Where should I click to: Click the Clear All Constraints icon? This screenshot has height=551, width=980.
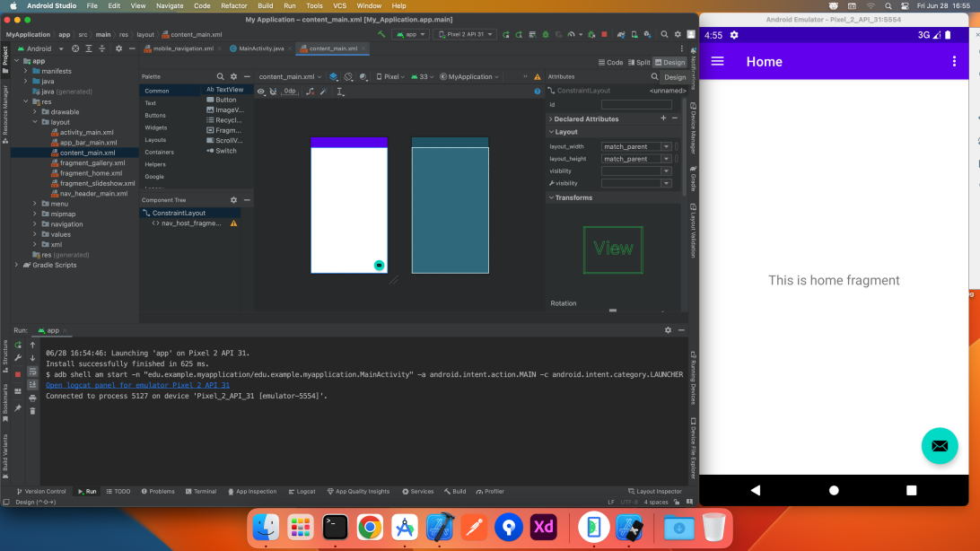click(310, 92)
